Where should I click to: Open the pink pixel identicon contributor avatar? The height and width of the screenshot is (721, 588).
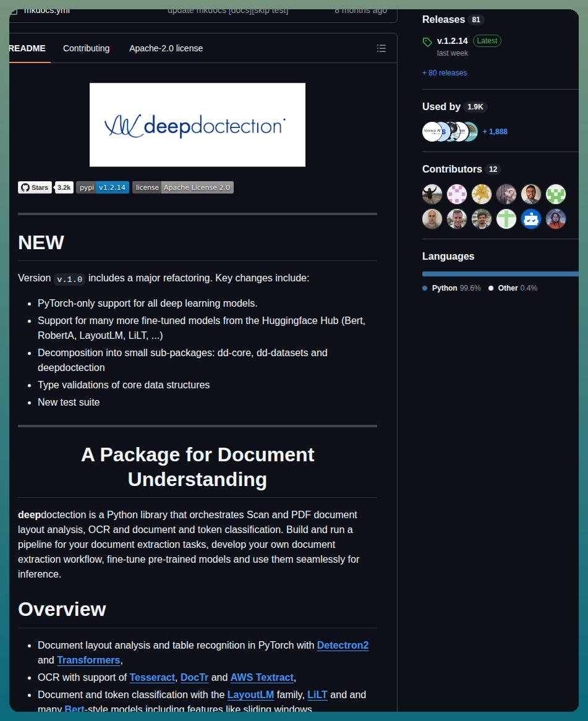[457, 194]
